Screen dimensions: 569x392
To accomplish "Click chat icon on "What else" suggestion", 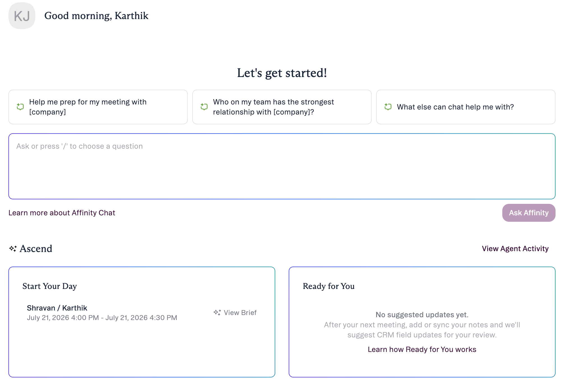I will tap(388, 107).
